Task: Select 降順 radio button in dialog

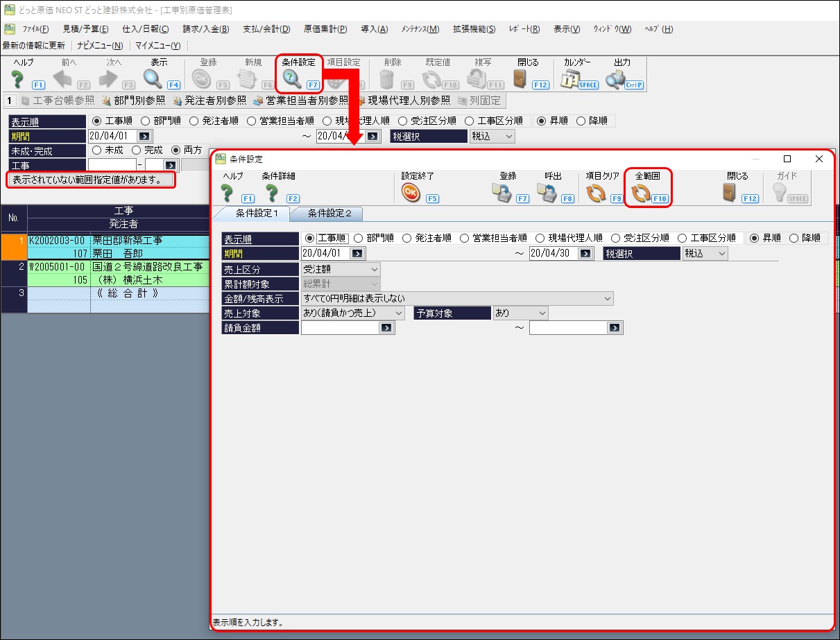Action: tap(795, 238)
